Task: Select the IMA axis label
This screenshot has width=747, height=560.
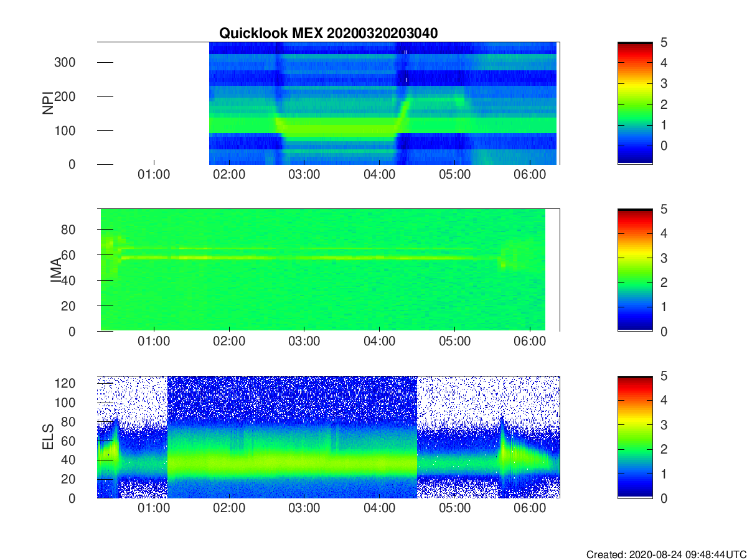Action: click(55, 270)
